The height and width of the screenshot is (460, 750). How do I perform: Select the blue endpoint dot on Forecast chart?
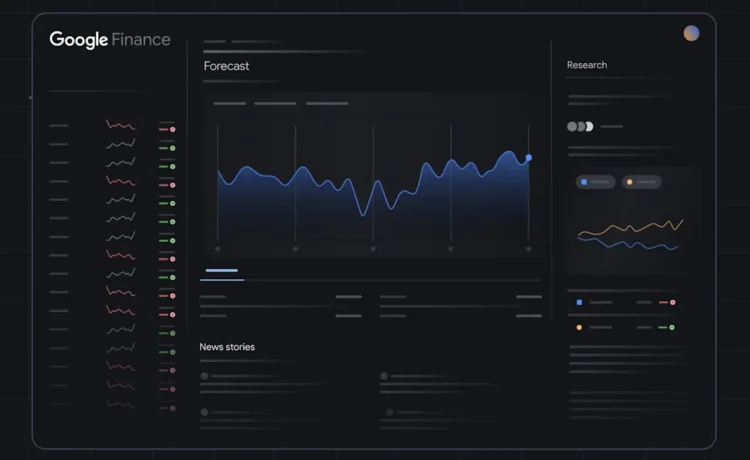(x=529, y=157)
